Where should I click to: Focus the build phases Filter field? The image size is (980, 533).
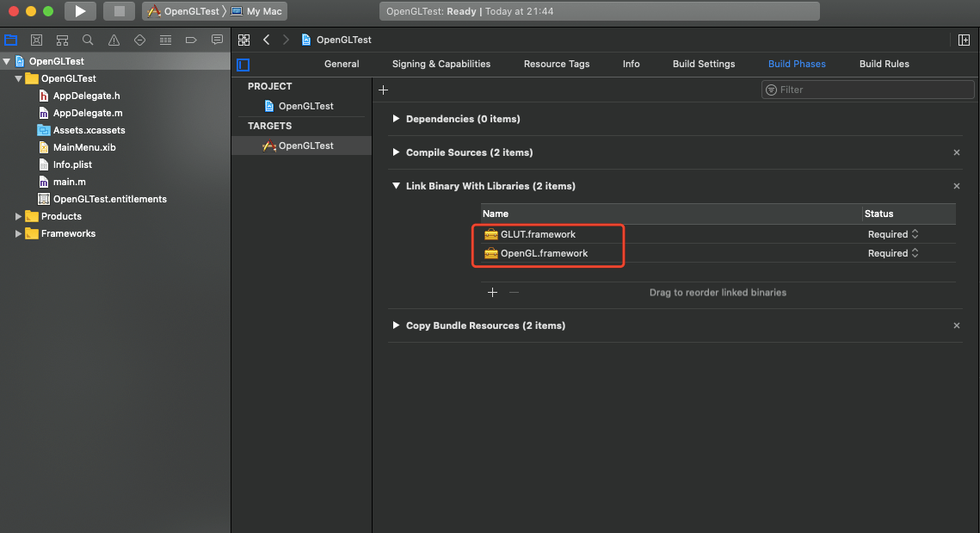tap(867, 90)
